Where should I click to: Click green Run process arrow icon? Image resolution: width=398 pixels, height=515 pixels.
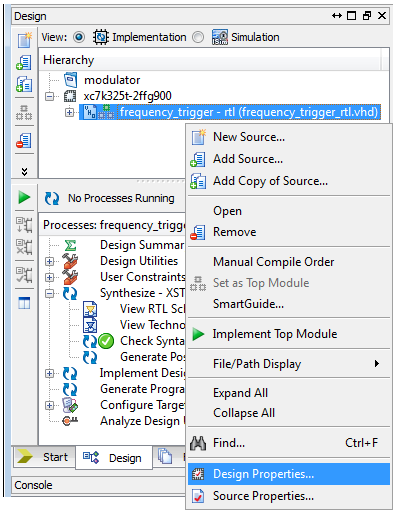(x=24, y=197)
